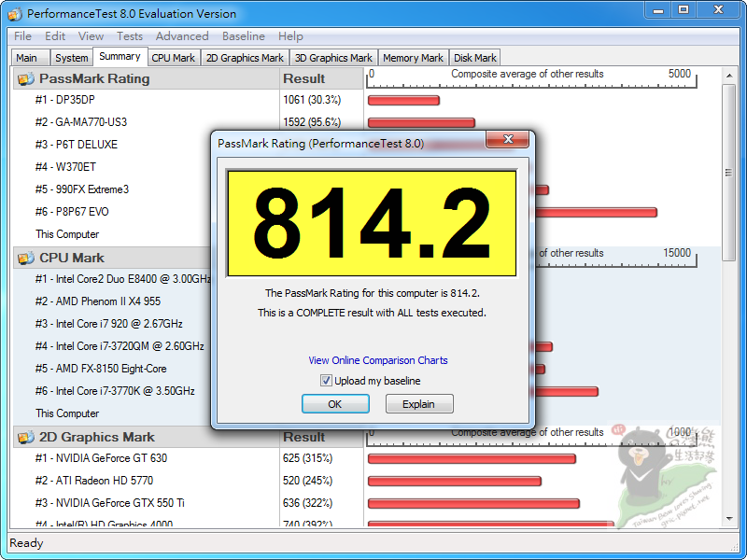Click the red bar for GA-MA770-US3
Viewport: 747px width, 560px height.
click(421, 122)
